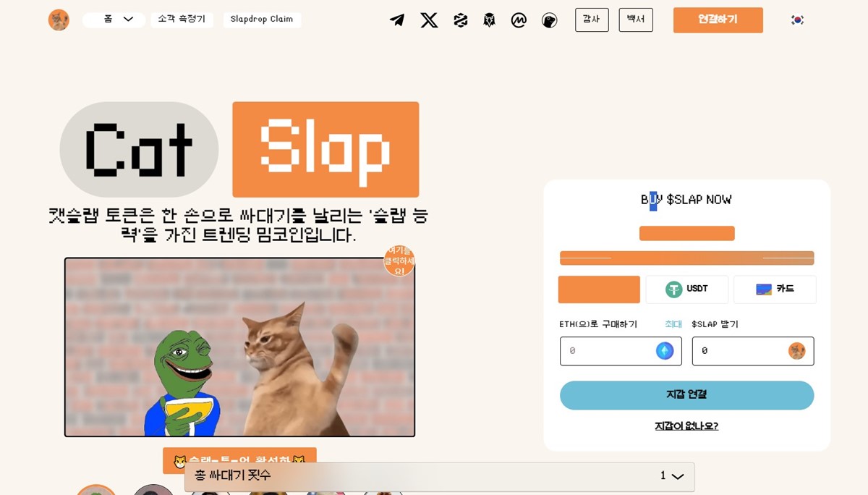Click the Korean flag language icon
Viewport: 868px width, 495px height.
(x=797, y=20)
